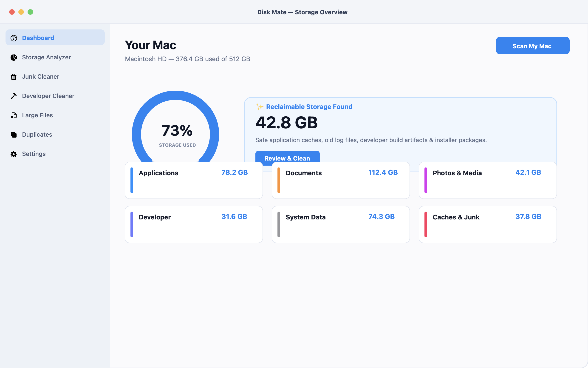
Task: Click the 112.4 GB Documents value
Action: pos(383,172)
